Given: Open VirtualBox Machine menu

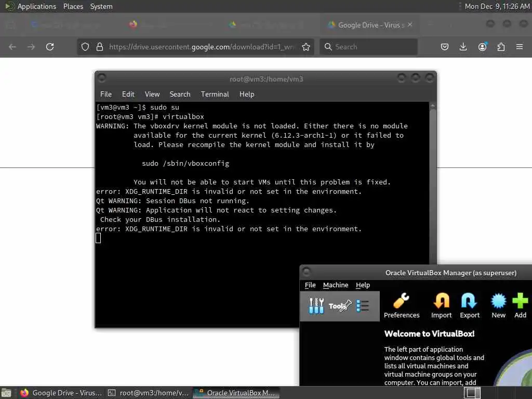Looking at the screenshot, I should [x=336, y=285].
